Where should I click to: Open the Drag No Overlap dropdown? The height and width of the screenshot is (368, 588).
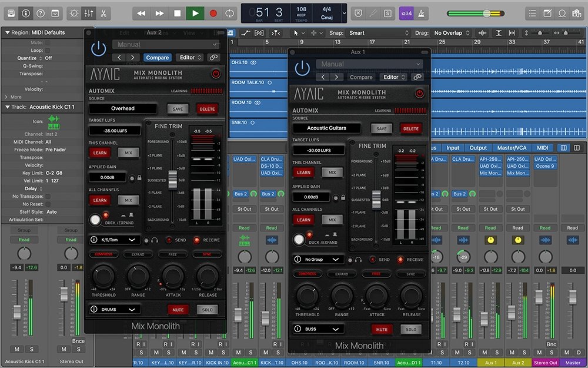tap(452, 33)
